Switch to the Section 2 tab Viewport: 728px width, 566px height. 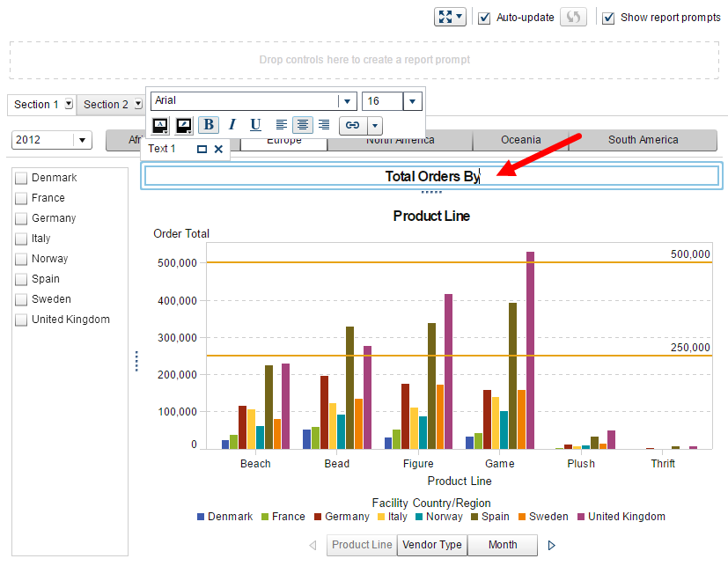(107, 105)
